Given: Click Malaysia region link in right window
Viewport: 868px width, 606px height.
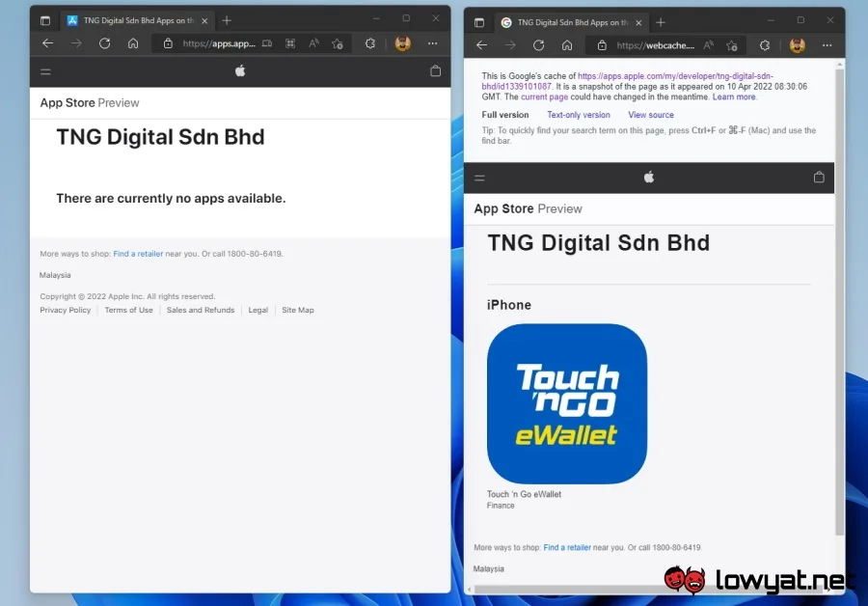Looking at the screenshot, I should click(489, 569).
